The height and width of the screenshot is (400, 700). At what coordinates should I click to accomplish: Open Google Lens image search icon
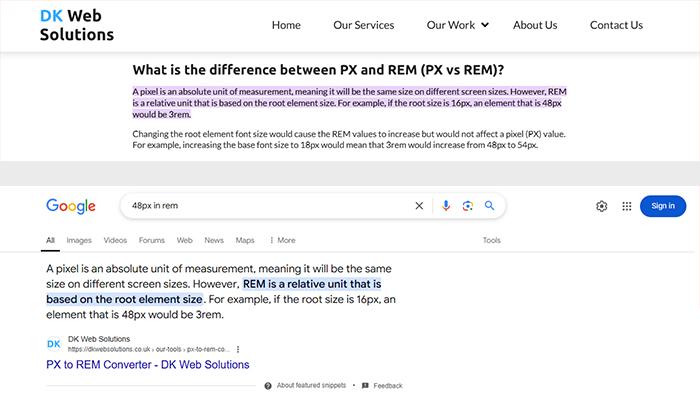[467, 205]
